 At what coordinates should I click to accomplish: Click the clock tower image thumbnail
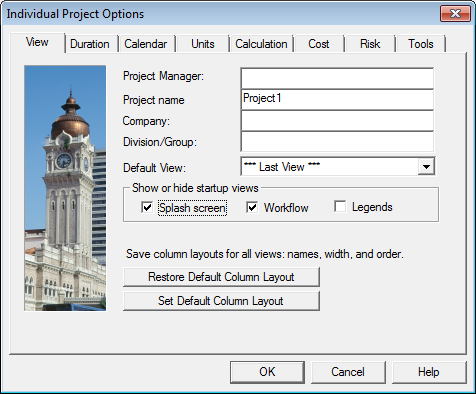(x=65, y=188)
